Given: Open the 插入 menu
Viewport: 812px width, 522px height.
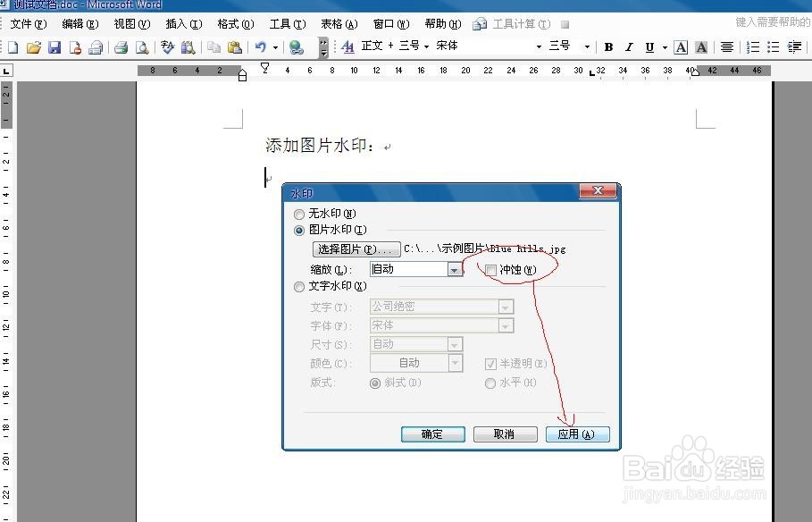Looking at the screenshot, I should [x=182, y=24].
